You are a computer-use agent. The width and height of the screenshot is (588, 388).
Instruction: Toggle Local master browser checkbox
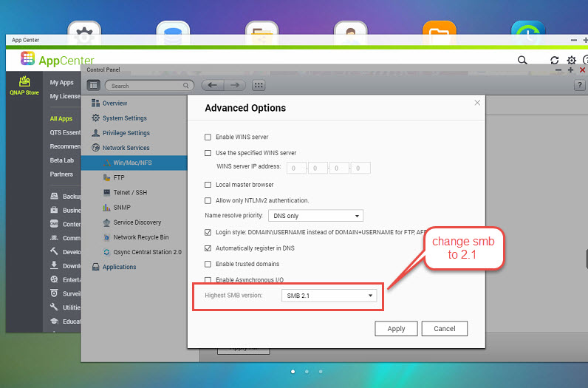coord(208,185)
